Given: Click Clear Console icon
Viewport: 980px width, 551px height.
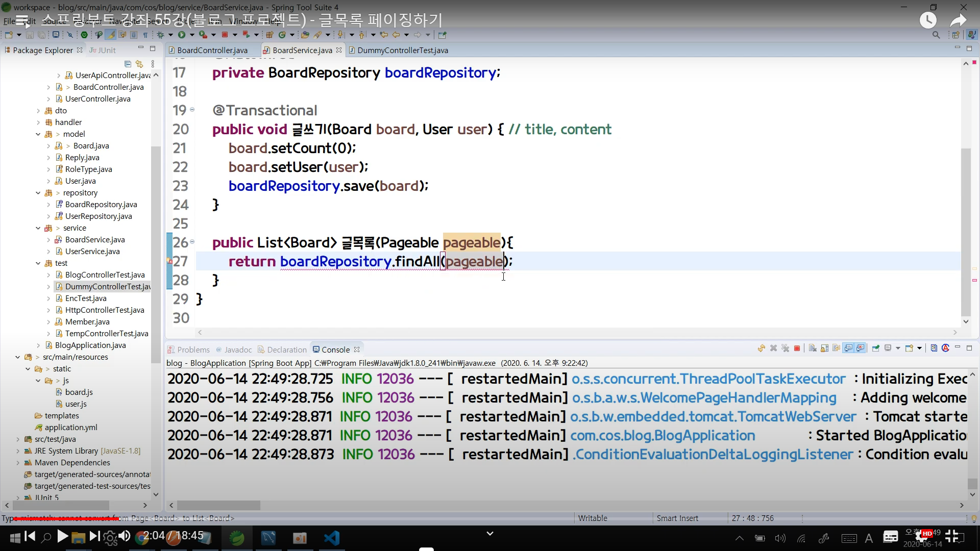Looking at the screenshot, I should coord(813,348).
